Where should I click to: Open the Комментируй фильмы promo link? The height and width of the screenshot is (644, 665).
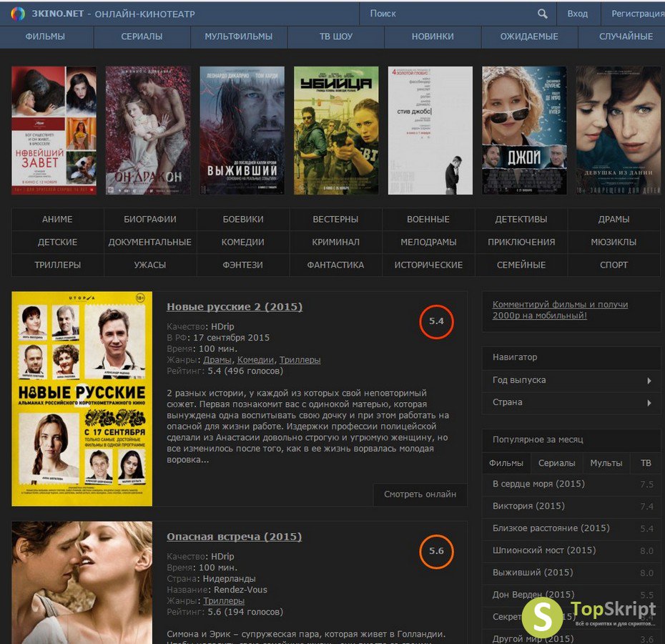pos(561,310)
